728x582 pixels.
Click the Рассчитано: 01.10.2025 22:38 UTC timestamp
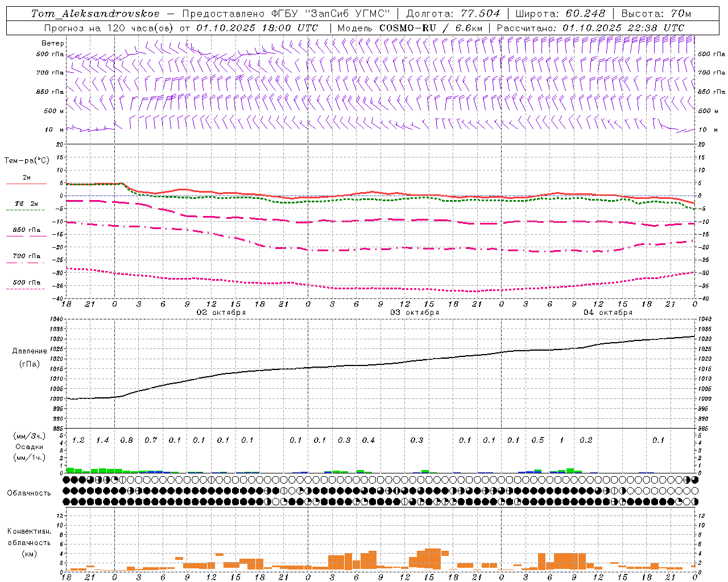[590, 28]
